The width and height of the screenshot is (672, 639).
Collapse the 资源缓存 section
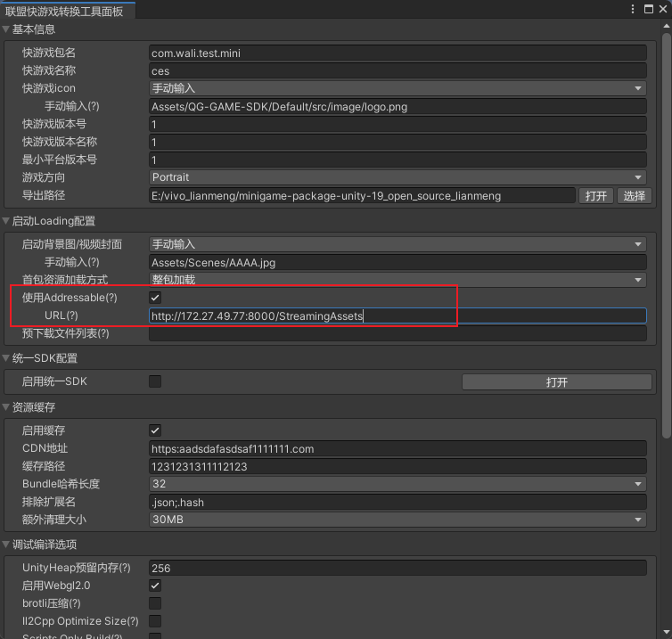(6, 407)
